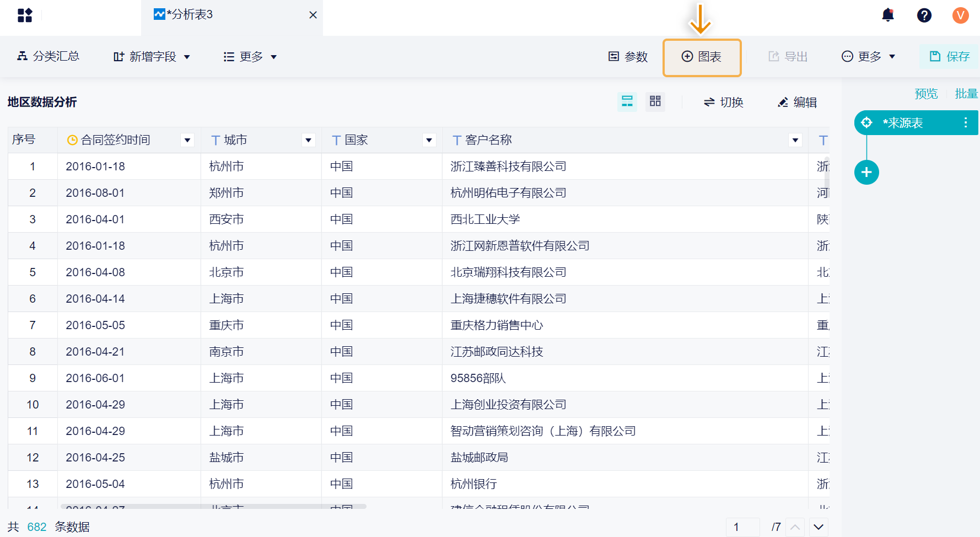Click city cell 郑州市
Screen dimensions: 980x537
pos(261,193)
